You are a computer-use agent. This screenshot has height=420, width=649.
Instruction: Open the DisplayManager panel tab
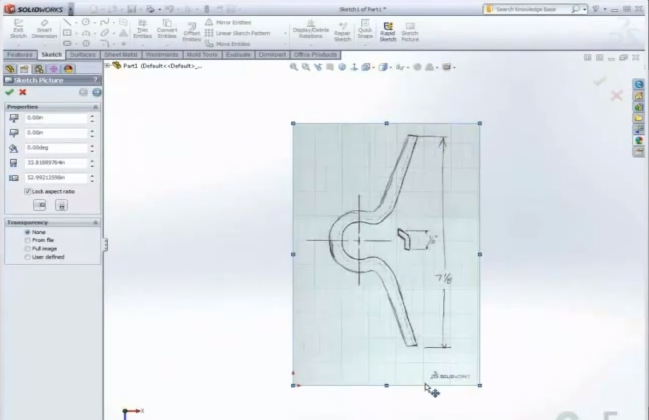[68, 69]
